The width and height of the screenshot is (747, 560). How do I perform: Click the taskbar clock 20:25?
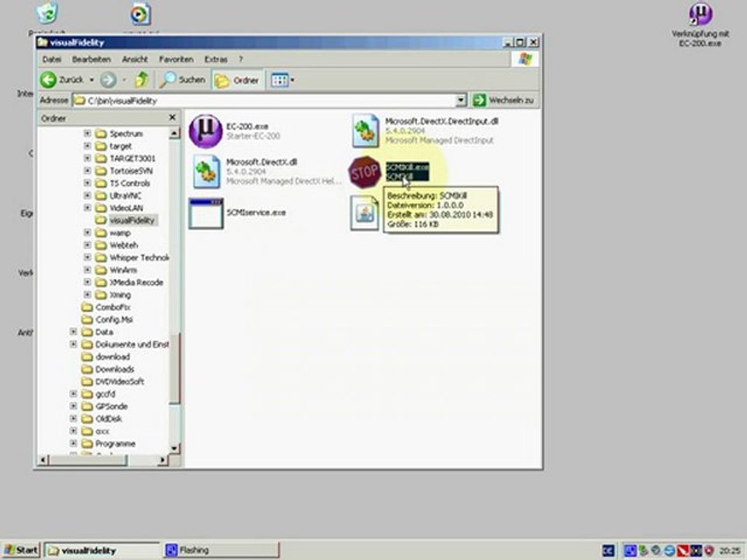729,551
